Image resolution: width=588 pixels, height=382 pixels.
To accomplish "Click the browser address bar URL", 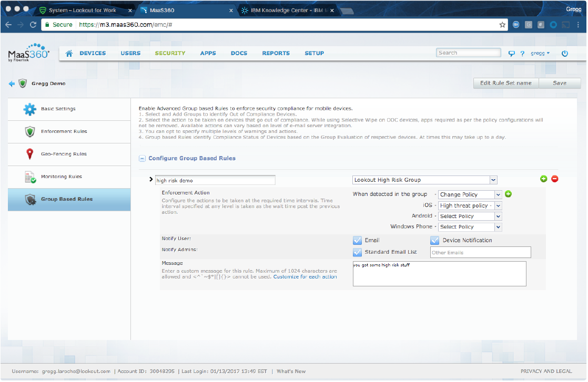I will (125, 25).
